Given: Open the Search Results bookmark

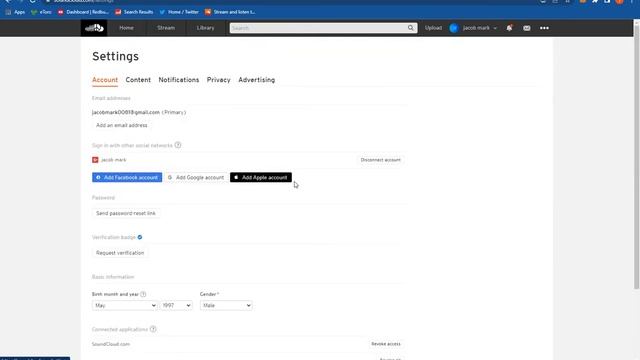Looking at the screenshot, I should (x=134, y=12).
